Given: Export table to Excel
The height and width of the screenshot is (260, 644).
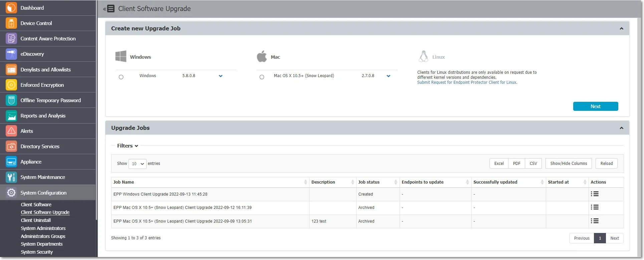Looking at the screenshot, I should point(499,164).
